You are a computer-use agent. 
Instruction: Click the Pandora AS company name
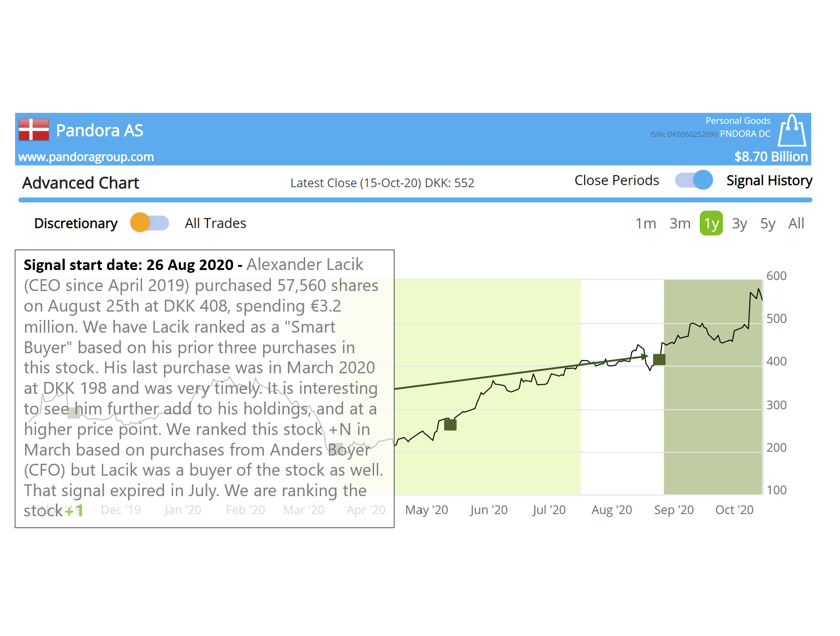click(x=100, y=131)
